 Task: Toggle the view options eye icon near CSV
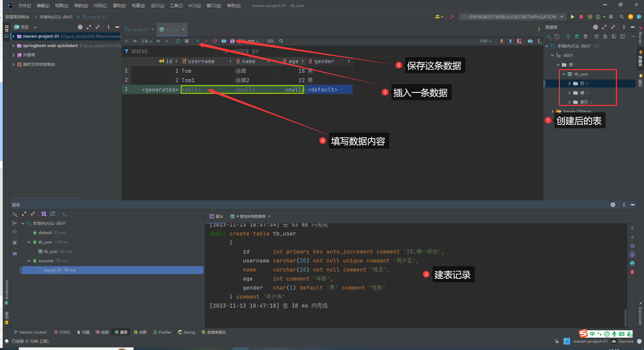pos(530,41)
